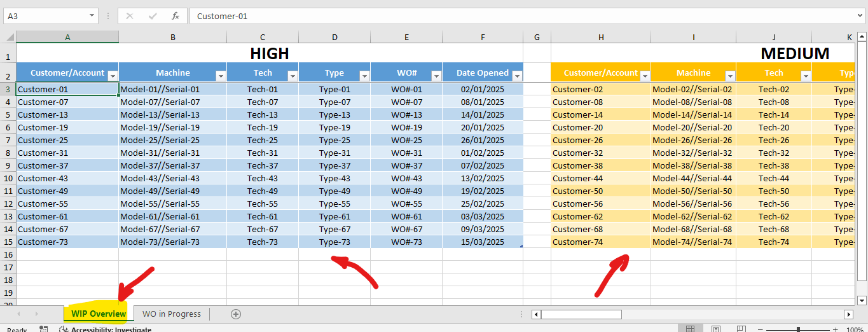Select row 16 header
The image size is (868, 332).
pyautogui.click(x=8, y=254)
